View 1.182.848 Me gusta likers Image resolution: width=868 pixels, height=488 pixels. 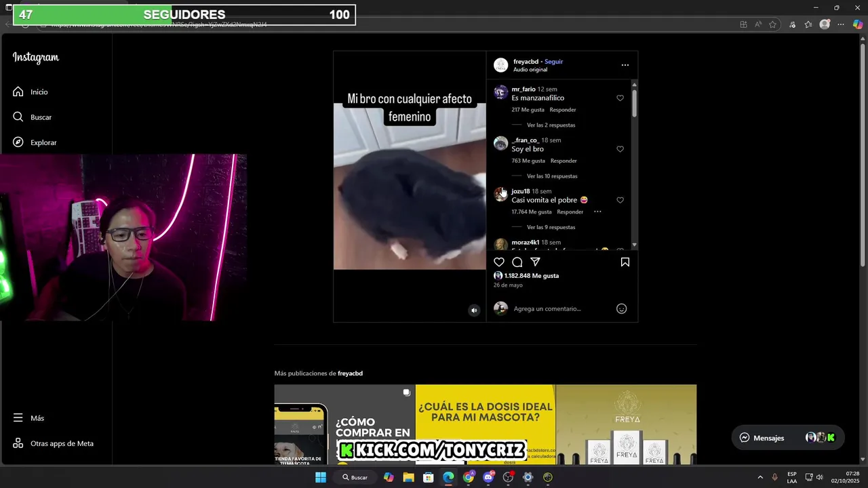[x=532, y=276]
